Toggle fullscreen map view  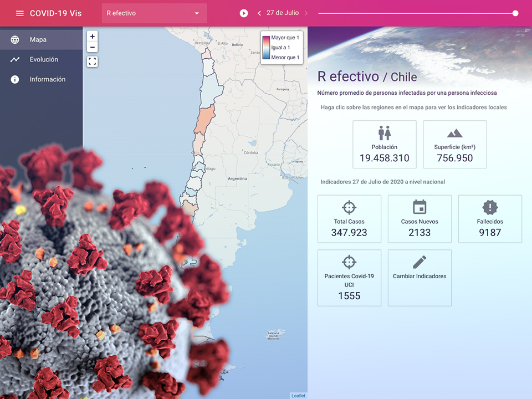click(93, 62)
